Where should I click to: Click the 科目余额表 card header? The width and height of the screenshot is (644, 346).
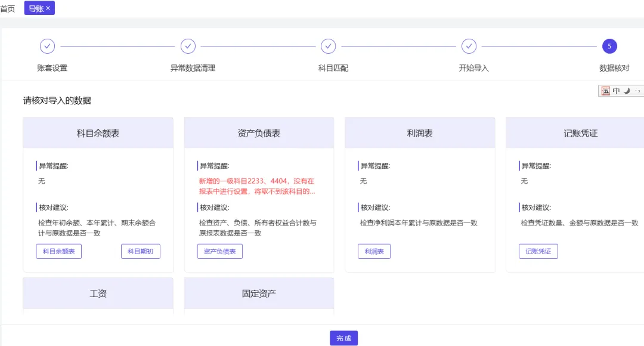(x=98, y=132)
